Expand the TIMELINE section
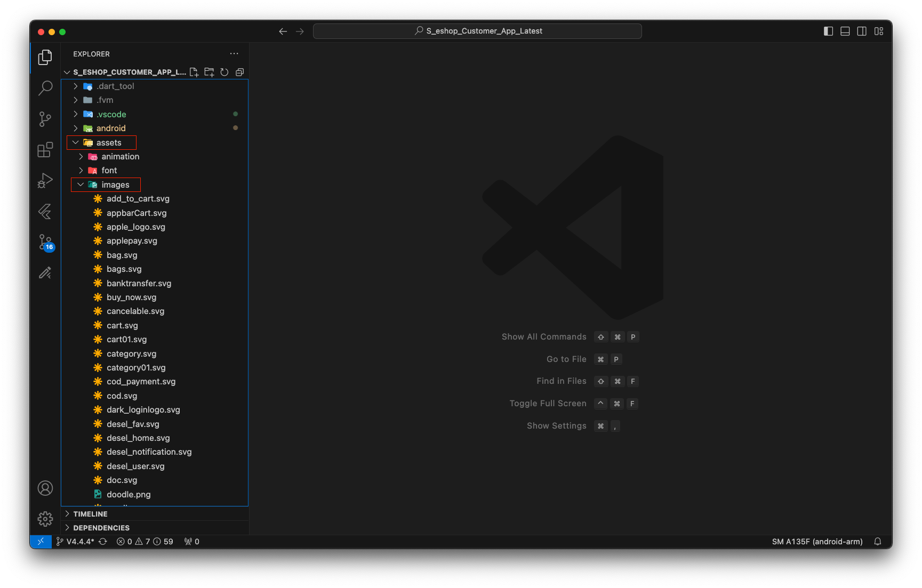Screen dimensions: 922x588 [x=90, y=514]
